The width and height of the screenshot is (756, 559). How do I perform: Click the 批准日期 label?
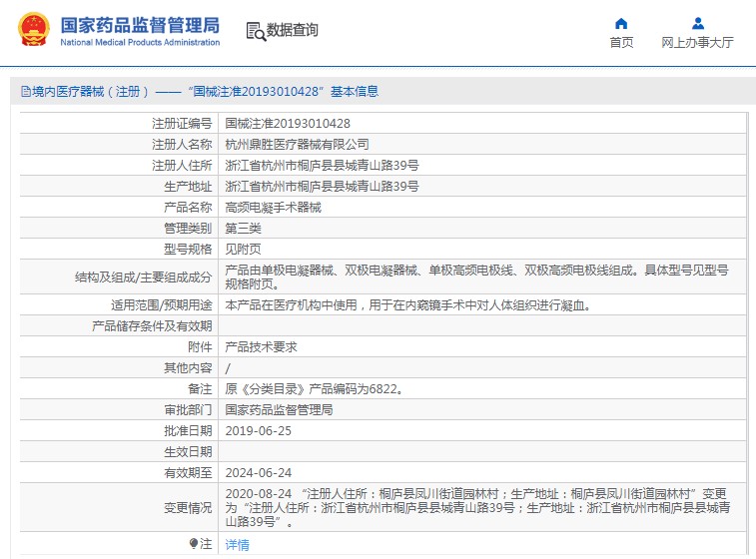pos(188,431)
